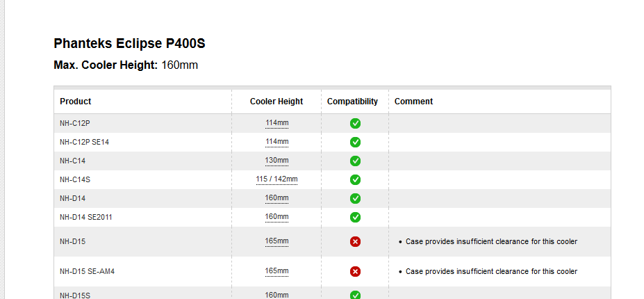Select the NH-C12P SE14 product name
Screen dimensions: 644x299
(84, 143)
